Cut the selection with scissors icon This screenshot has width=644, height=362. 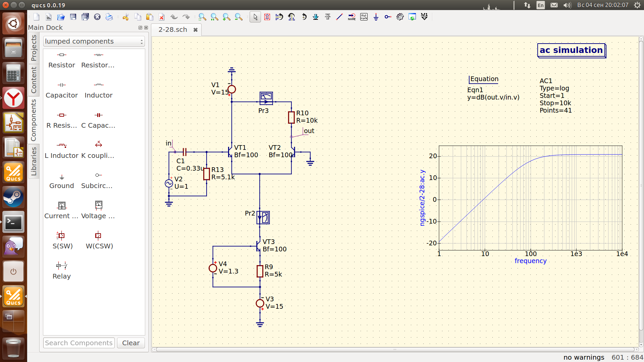(126, 17)
